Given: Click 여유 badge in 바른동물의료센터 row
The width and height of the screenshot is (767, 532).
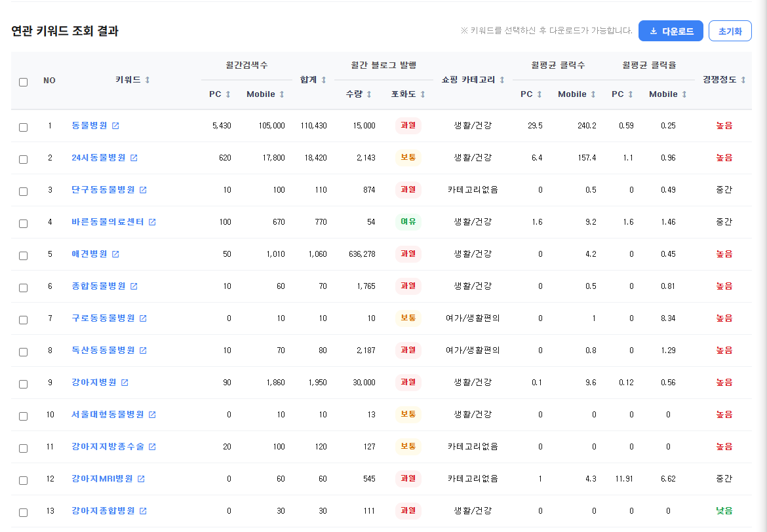Looking at the screenshot, I should click(x=408, y=222).
